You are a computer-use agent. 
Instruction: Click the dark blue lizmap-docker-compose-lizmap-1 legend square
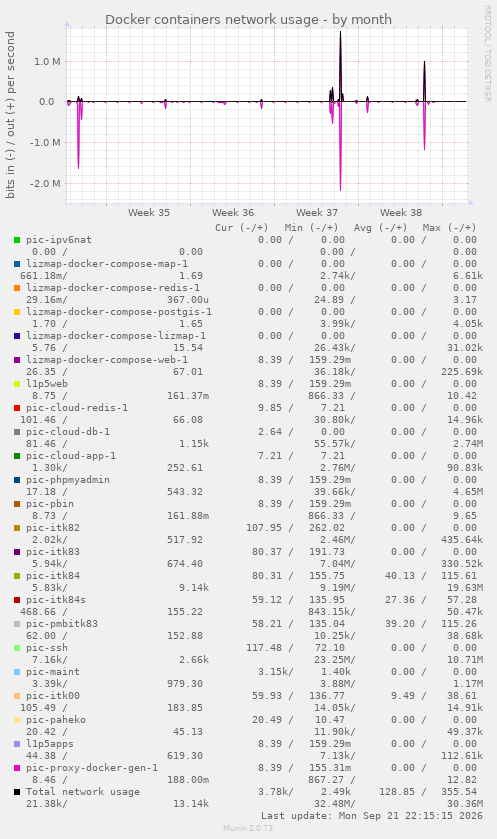tap(17, 336)
